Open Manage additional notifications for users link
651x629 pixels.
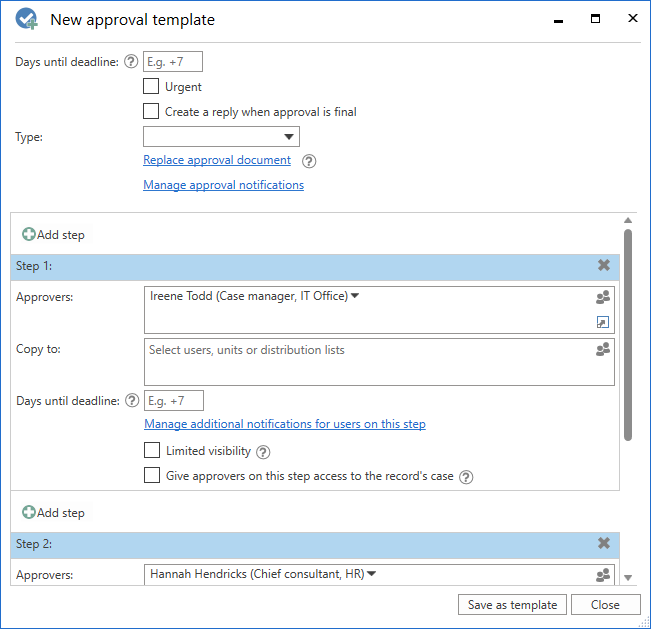coord(285,424)
